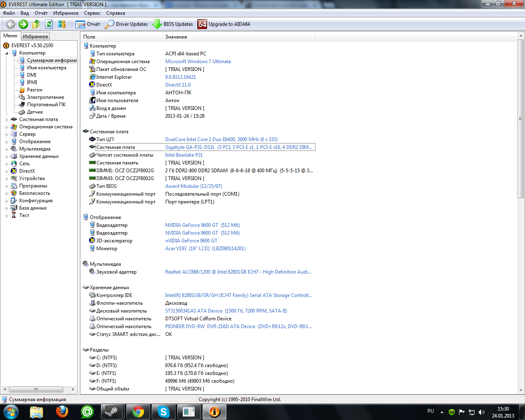
Task: Collapse the Компьютер tree node
Action: 7,53
